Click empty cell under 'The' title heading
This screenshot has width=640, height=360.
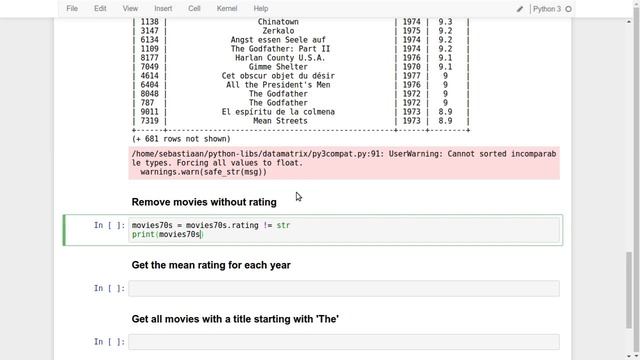tap(344, 342)
